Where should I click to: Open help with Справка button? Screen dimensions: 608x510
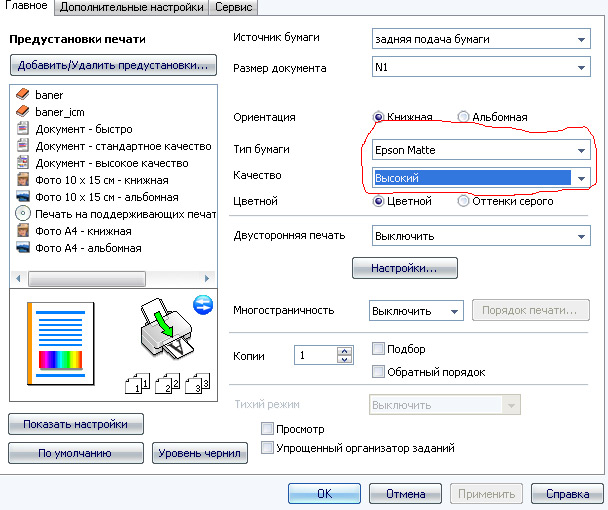(x=567, y=494)
